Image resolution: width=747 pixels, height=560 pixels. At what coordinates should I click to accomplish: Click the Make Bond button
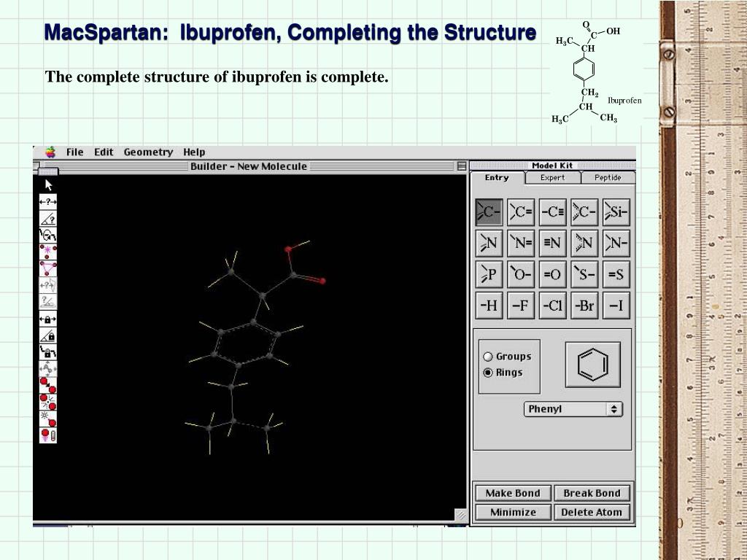click(x=513, y=494)
